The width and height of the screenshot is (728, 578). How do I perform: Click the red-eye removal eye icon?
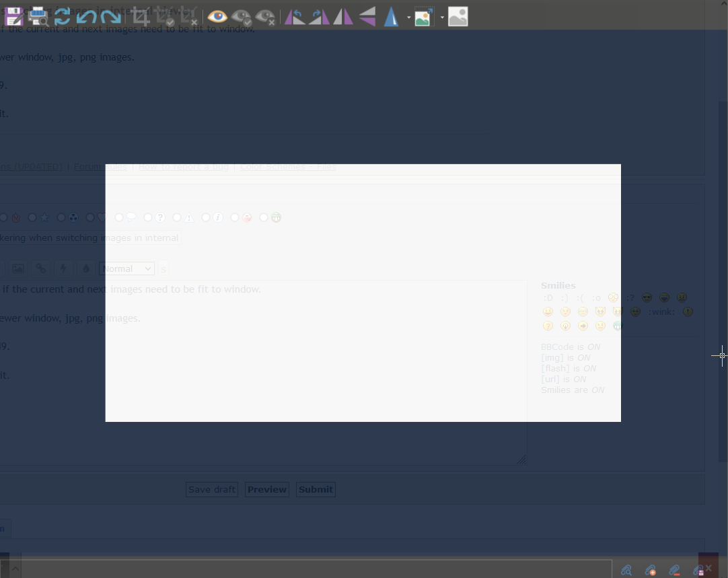[x=217, y=16]
